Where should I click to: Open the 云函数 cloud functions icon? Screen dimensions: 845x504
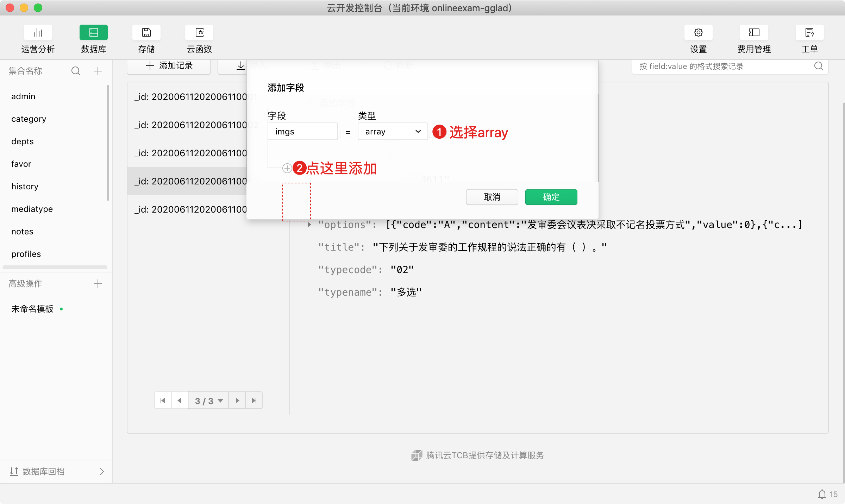tap(199, 33)
